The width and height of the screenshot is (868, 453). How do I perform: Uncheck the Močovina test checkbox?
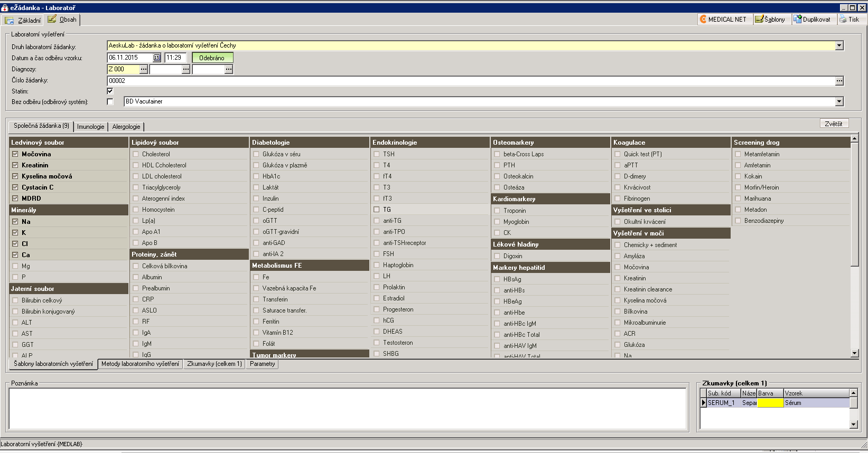pos(15,154)
